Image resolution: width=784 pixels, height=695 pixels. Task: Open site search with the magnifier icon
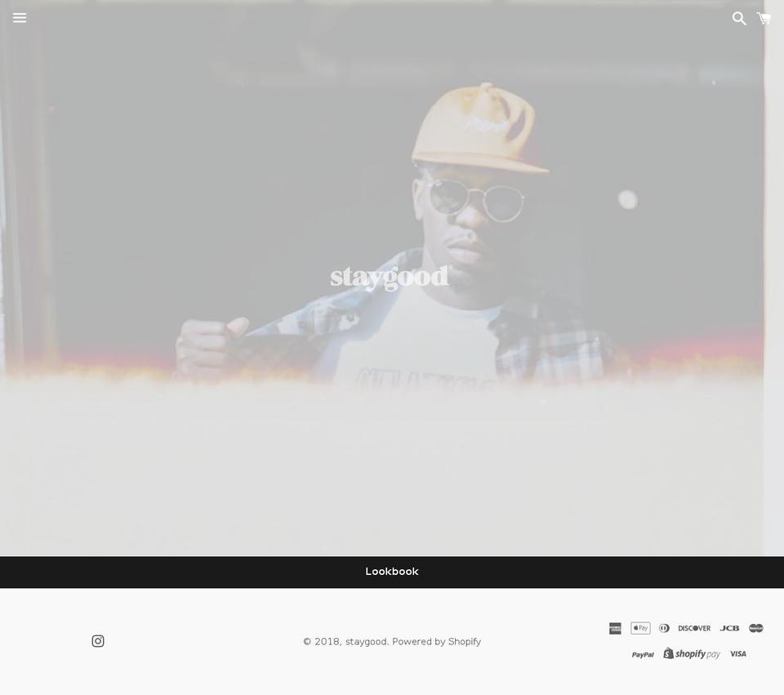pyautogui.click(x=739, y=19)
